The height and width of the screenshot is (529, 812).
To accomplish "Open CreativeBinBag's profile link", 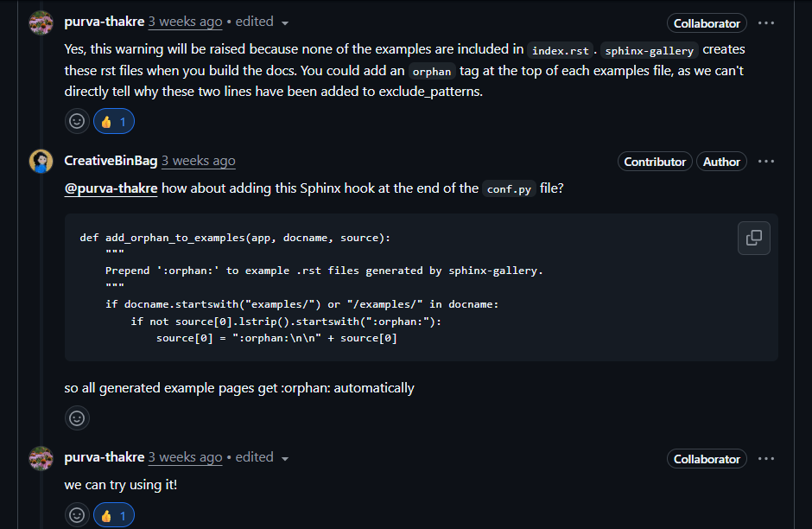I will [x=111, y=161].
